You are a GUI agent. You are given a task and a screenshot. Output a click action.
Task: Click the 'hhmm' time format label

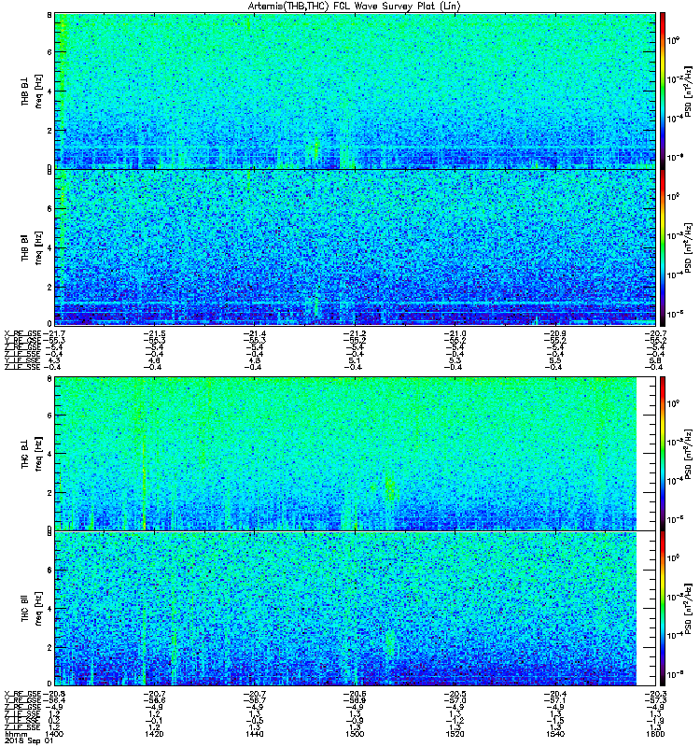coord(16,734)
